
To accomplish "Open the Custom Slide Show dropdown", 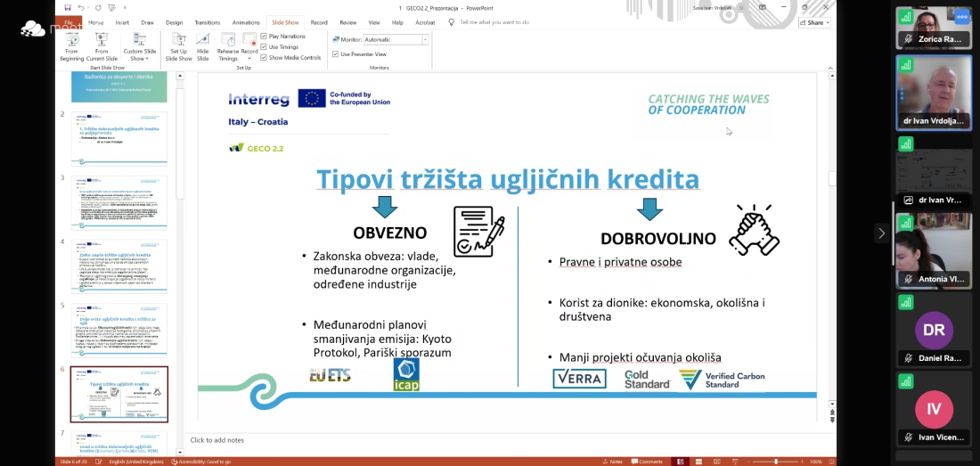I will pos(140,45).
